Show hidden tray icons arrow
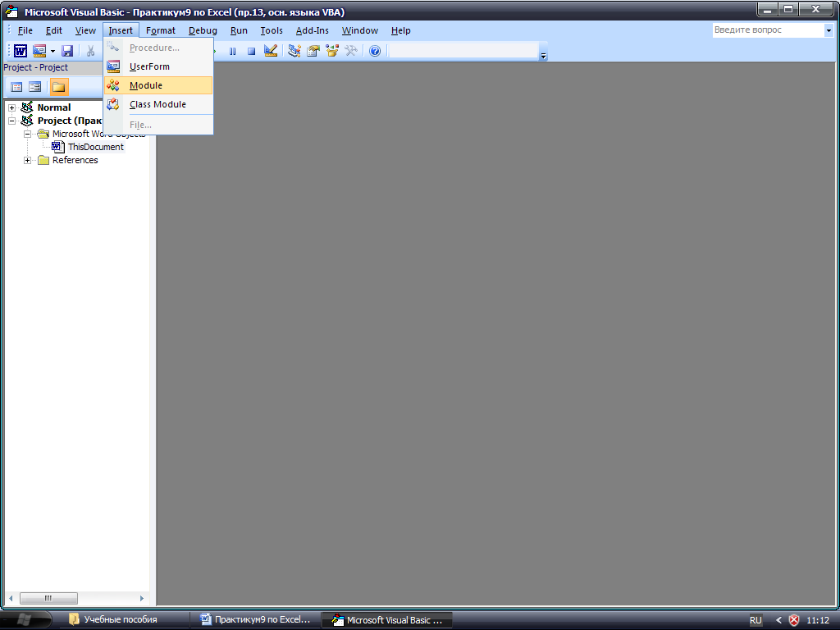The width and height of the screenshot is (840, 630). (778, 620)
